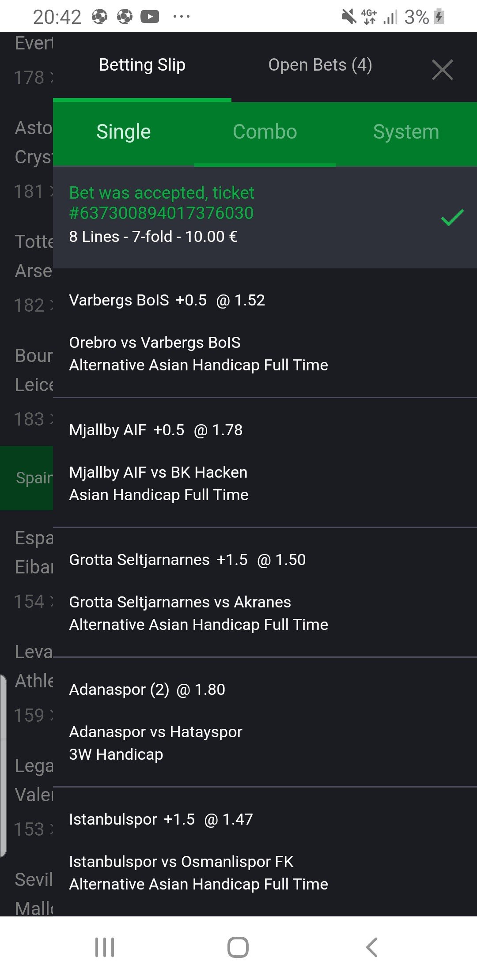
Task: Switch to Combo bet type
Action: (265, 132)
